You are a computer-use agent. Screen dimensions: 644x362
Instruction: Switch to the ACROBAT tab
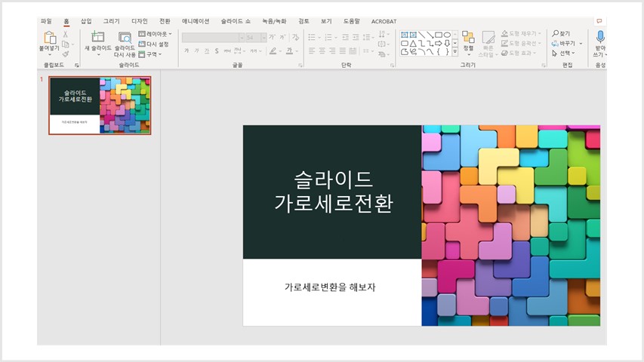[x=384, y=21]
